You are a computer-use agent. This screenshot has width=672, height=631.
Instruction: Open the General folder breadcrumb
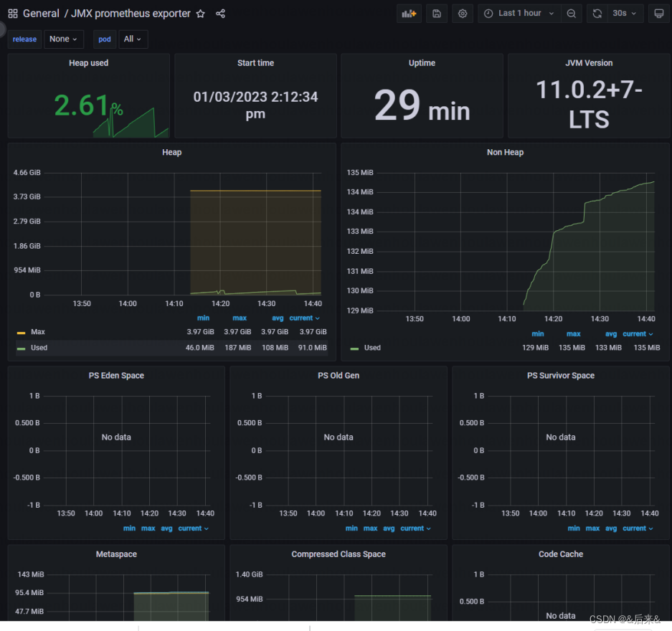[x=41, y=14]
